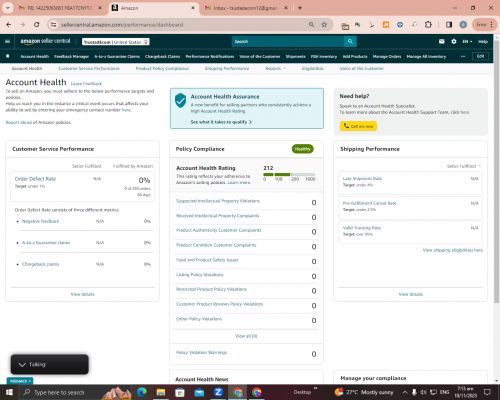Screen dimensions: 500x400
Task: Expand the Reports dropdown in the sub-navigation
Action: point(275,68)
